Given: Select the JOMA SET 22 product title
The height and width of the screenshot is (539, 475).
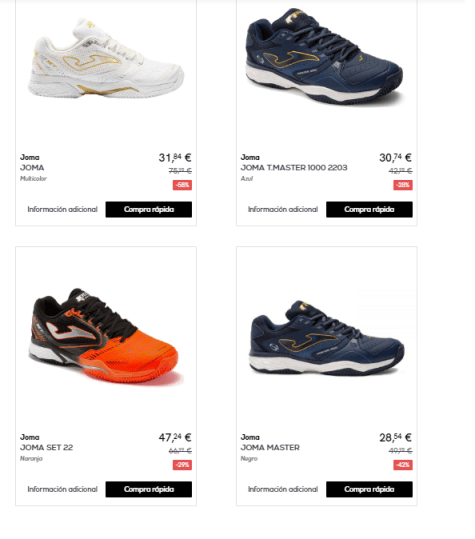Looking at the screenshot, I should 46,448.
